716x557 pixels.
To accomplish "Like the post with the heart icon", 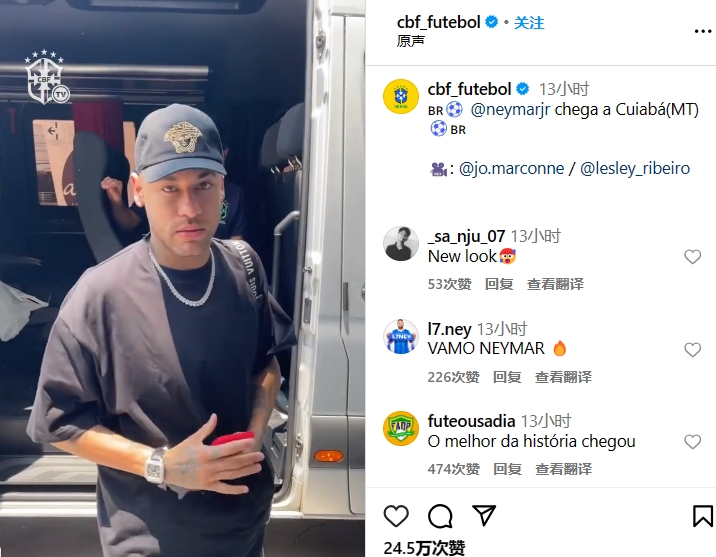I will point(396,516).
